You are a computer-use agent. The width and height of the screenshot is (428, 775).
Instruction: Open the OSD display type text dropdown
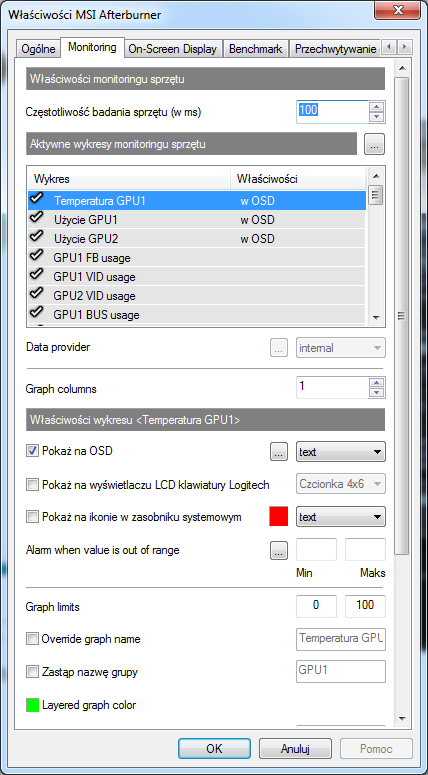click(341, 452)
